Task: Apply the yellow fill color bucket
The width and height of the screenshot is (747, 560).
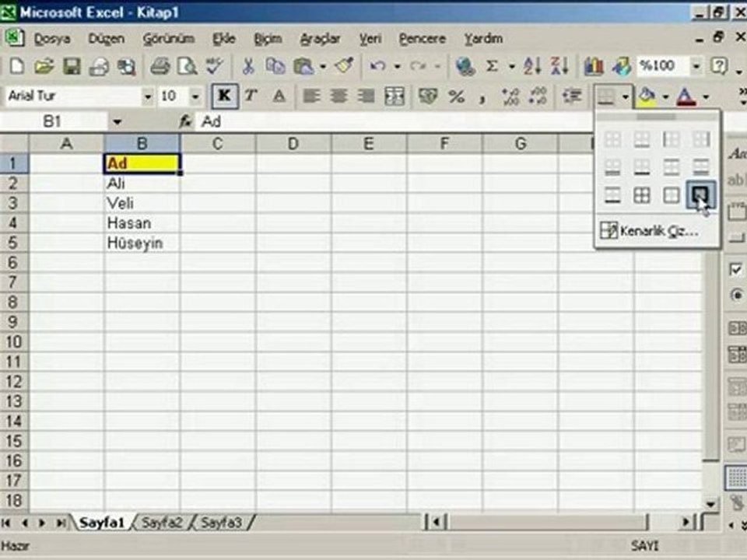Action: click(647, 96)
